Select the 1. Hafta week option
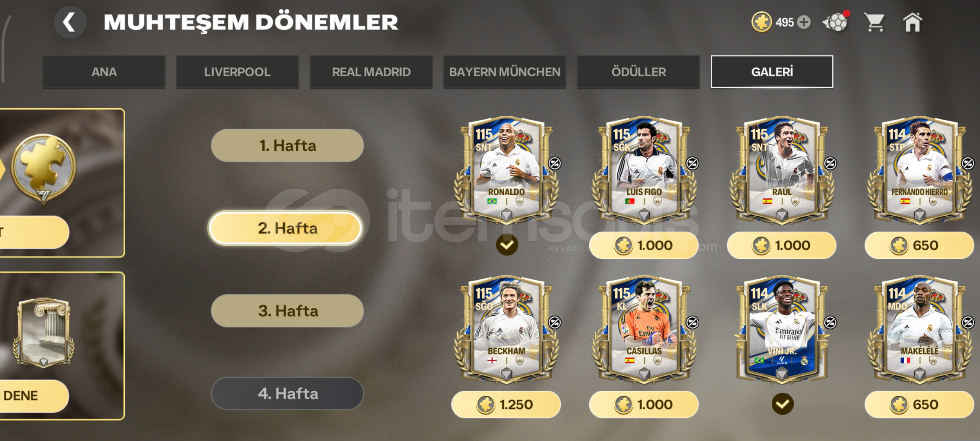 click(x=287, y=145)
